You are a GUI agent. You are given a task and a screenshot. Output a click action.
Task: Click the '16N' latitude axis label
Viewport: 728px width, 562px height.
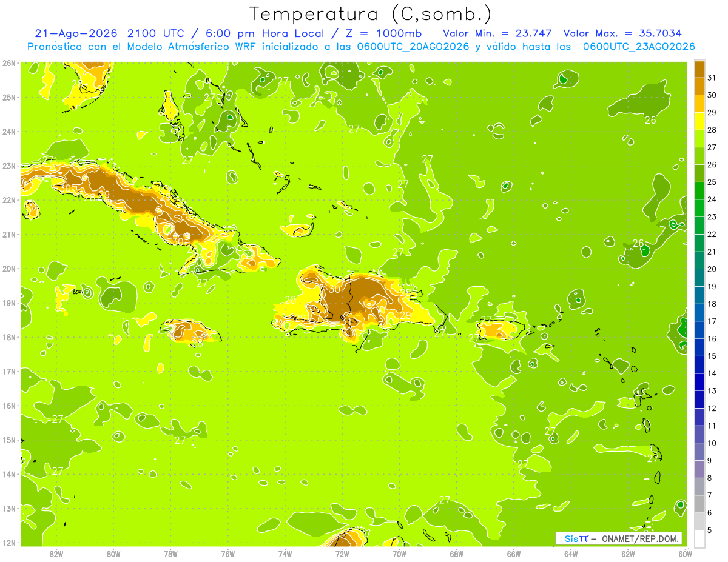tap(8, 406)
